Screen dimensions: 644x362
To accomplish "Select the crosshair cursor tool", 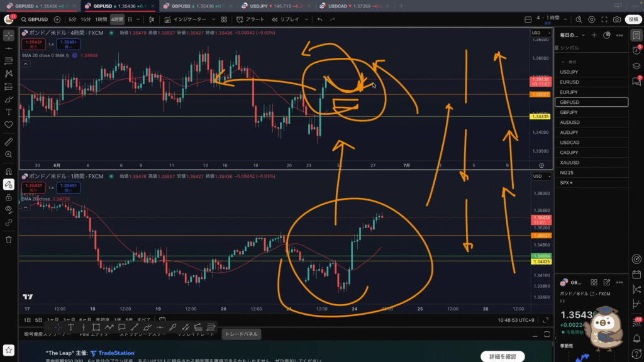I will 9,36.
